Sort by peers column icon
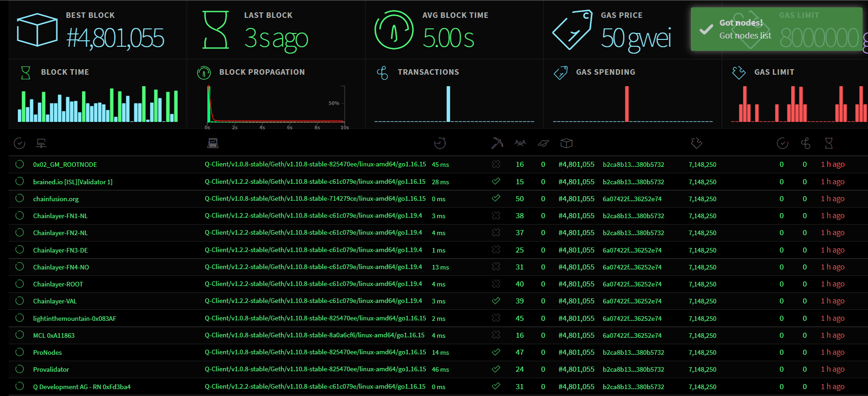This screenshot has width=868, height=396. point(520,143)
